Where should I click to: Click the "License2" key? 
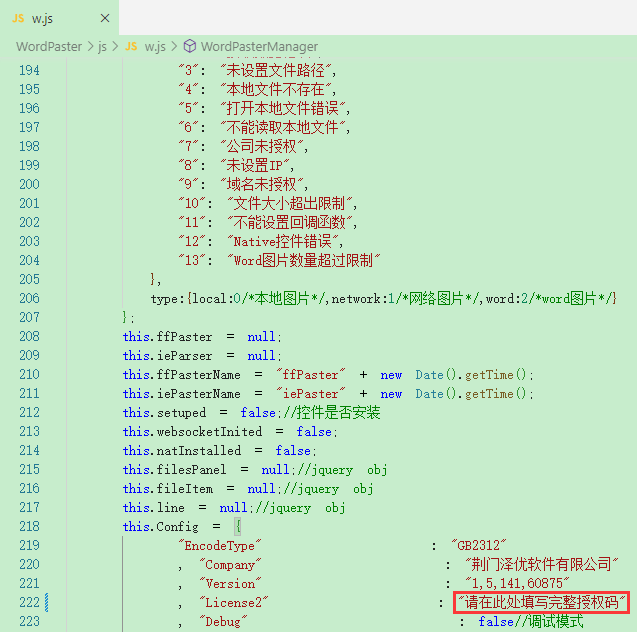234,603
